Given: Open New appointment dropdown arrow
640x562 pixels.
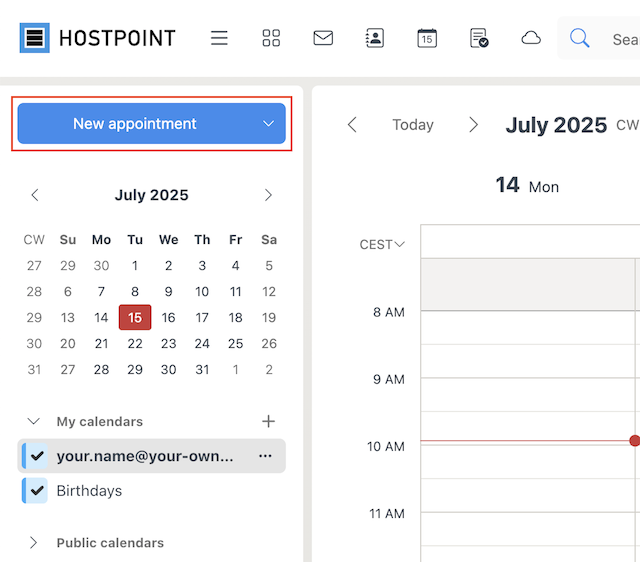Looking at the screenshot, I should pyautogui.click(x=268, y=124).
